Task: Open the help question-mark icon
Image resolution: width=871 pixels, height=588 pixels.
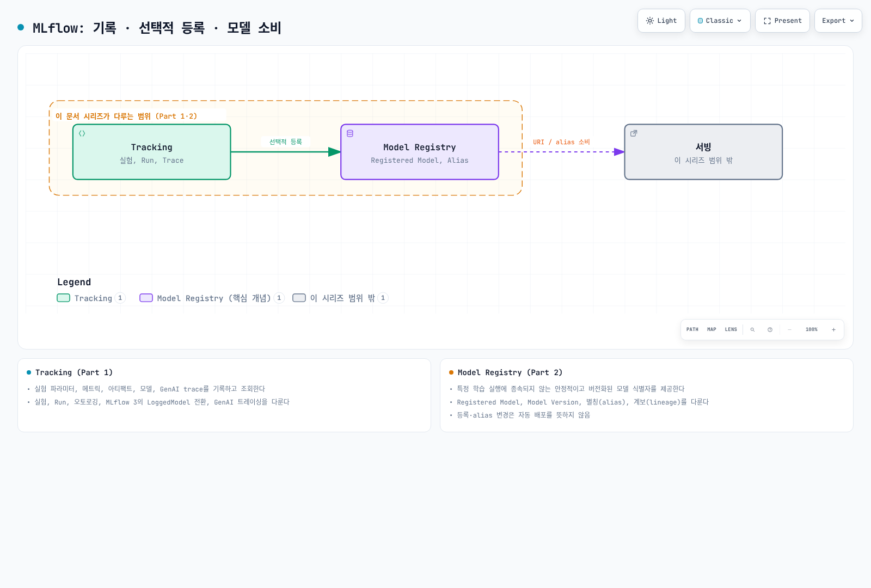Action: 770,329
